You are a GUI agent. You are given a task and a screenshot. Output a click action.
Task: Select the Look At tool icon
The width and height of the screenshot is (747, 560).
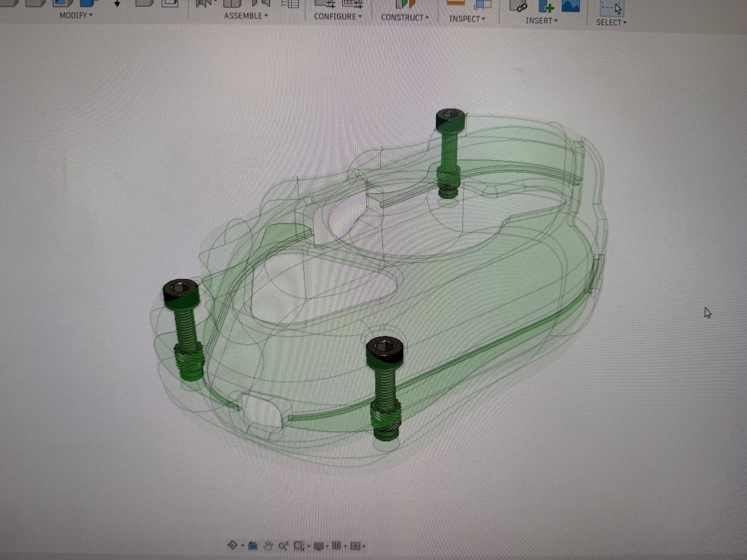point(253,546)
